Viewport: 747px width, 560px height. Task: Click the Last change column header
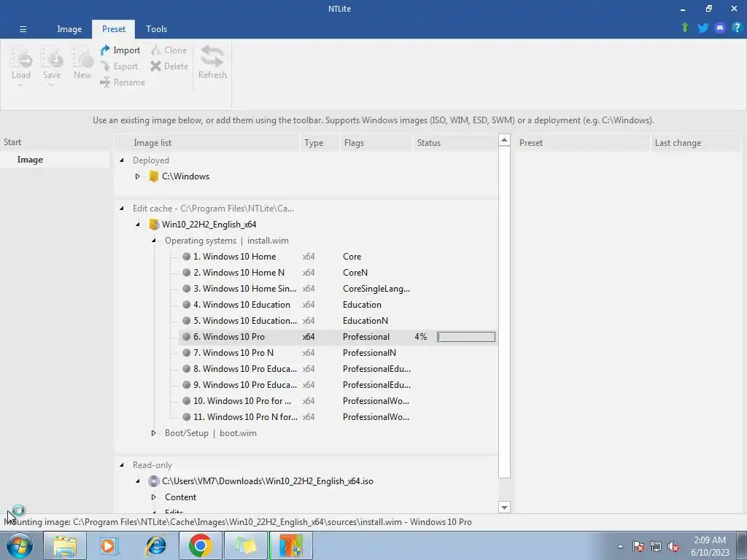point(696,143)
